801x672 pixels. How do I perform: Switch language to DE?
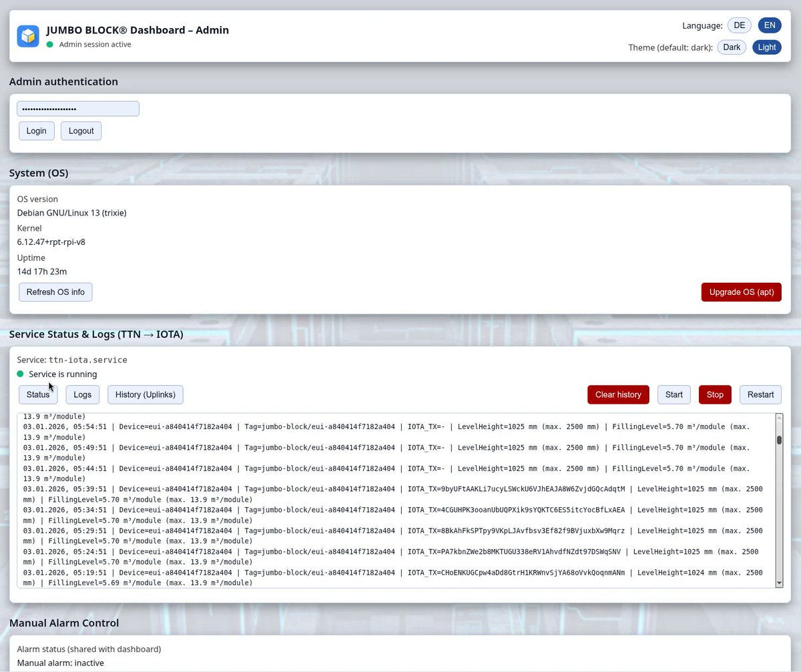(x=739, y=25)
